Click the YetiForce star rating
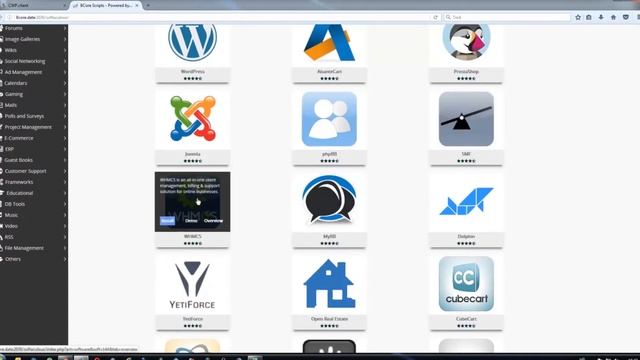This screenshot has height=360, width=640. (x=192, y=326)
